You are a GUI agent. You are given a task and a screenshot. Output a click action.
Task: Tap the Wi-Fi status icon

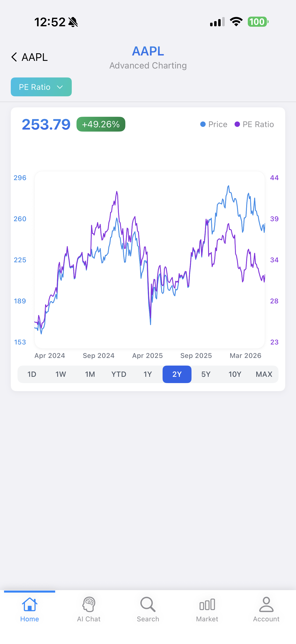click(x=236, y=22)
